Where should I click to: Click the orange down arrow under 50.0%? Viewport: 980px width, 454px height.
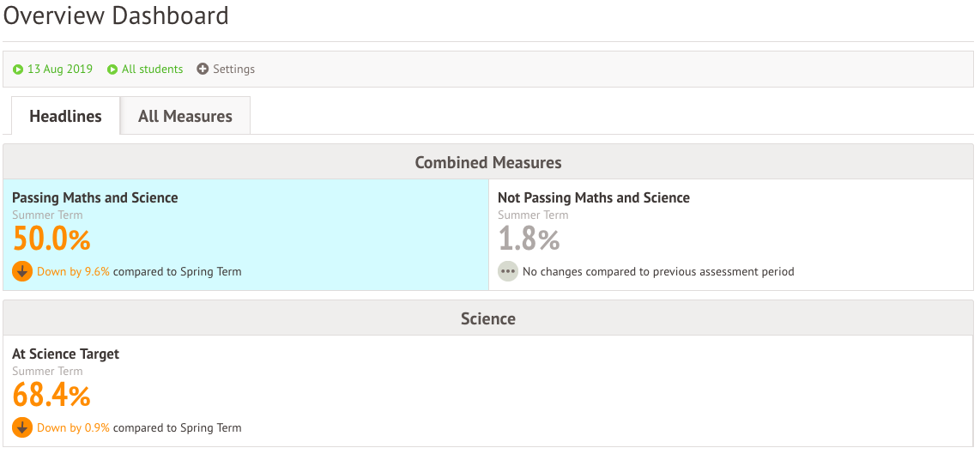(x=22, y=271)
